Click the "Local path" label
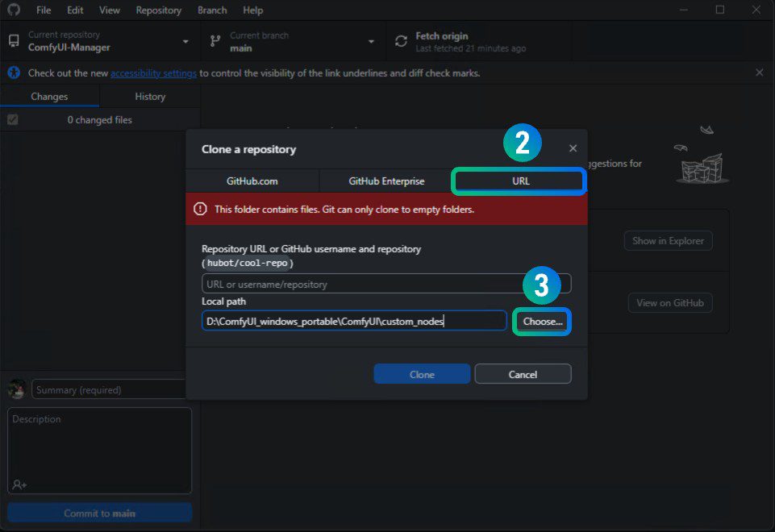The height and width of the screenshot is (532, 775). click(223, 301)
